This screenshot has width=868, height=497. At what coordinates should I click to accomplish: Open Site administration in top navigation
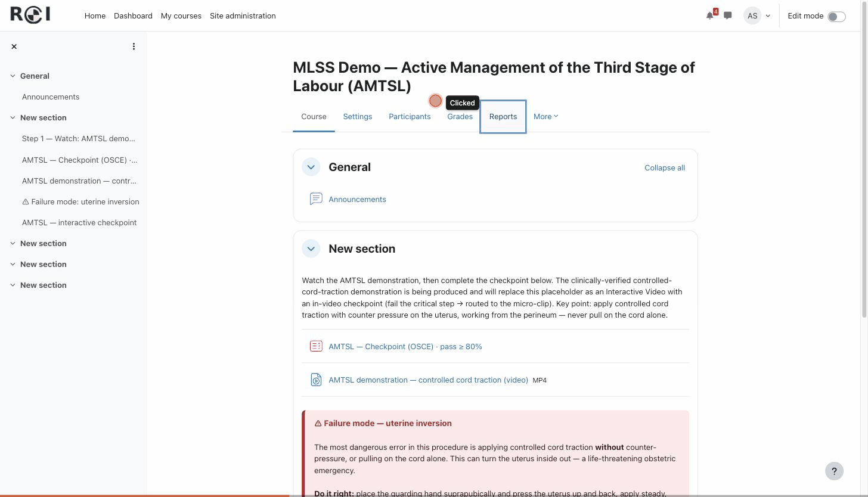243,15
